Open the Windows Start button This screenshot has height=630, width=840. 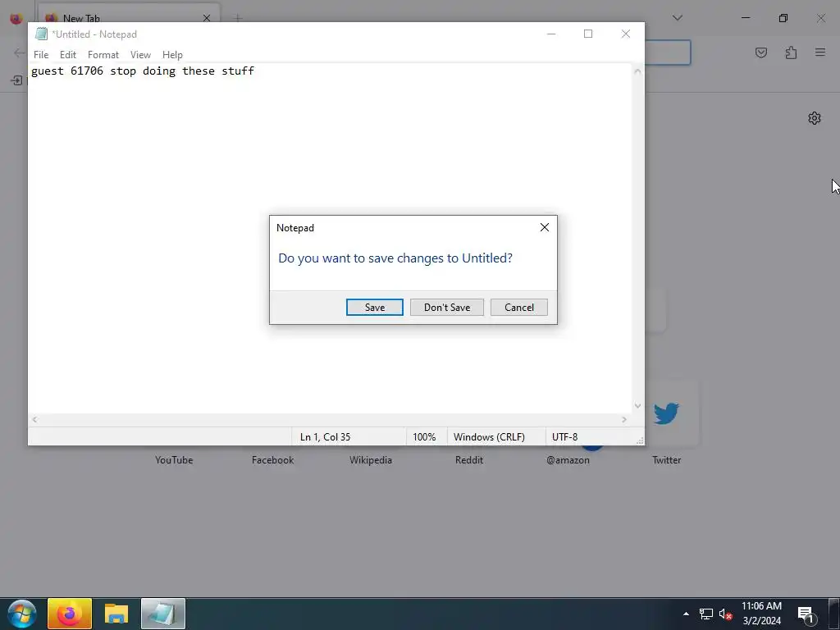[21, 614]
